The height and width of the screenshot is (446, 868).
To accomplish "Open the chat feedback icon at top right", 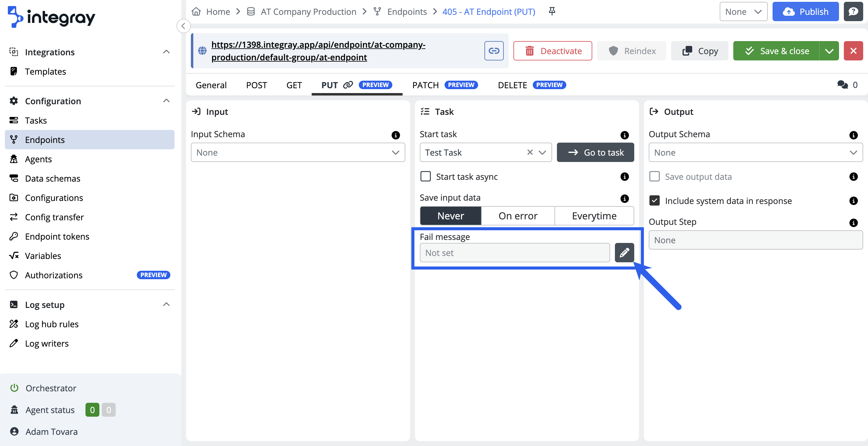I will coord(853,11).
